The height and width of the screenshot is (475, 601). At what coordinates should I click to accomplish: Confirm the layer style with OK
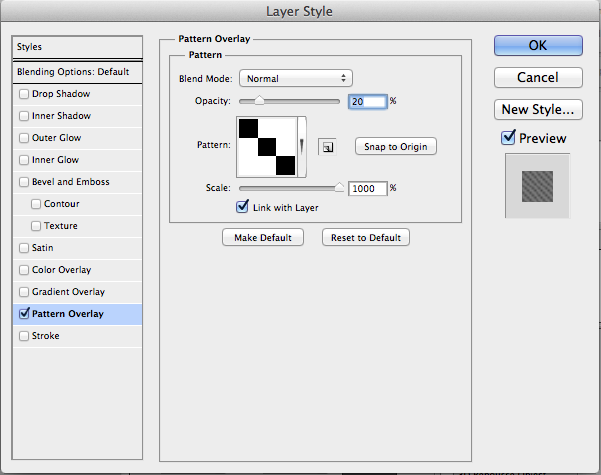click(538, 46)
